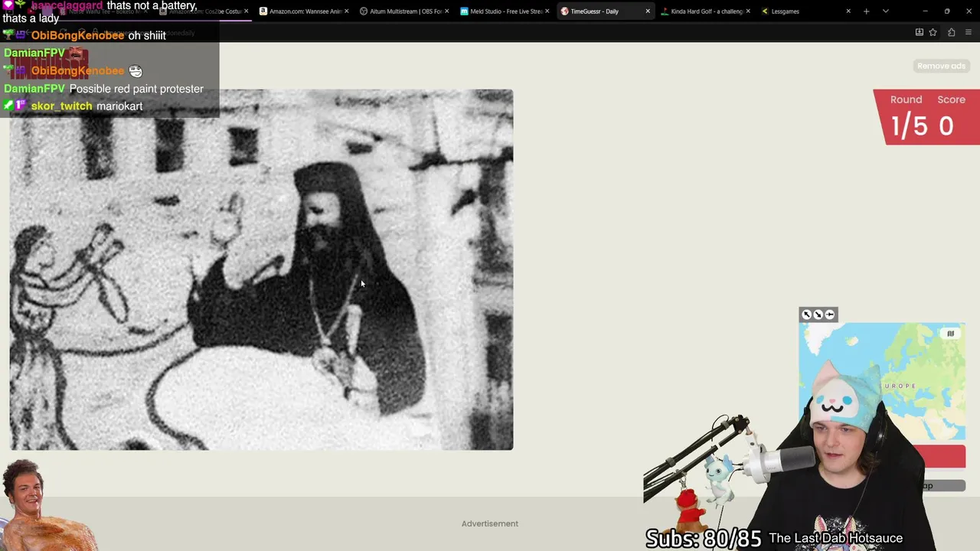
Task: Close the TimeGuessr - Daily tab
Action: tap(648, 11)
